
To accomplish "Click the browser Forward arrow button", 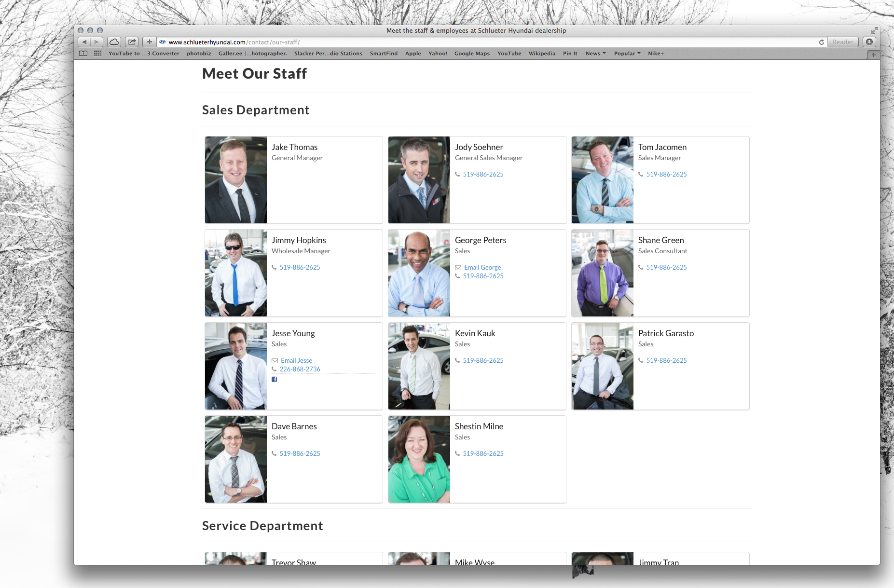I will 96,42.
